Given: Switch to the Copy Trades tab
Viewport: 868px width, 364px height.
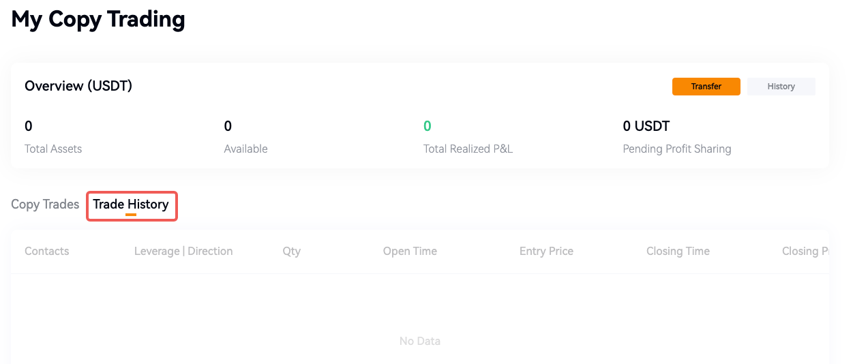Looking at the screenshot, I should (x=45, y=204).
